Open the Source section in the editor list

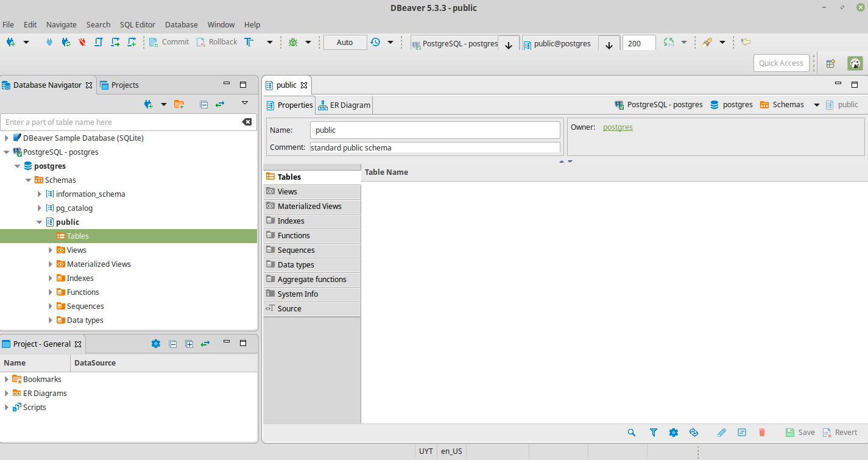pos(312,308)
